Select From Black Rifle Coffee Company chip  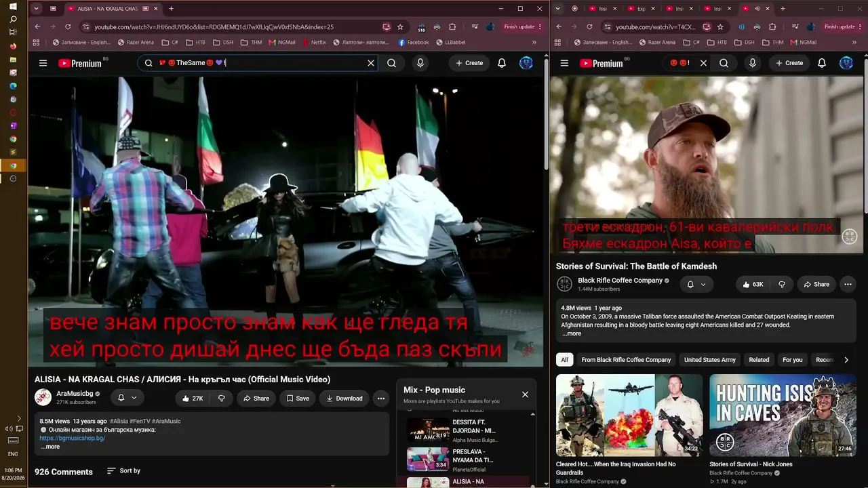(x=626, y=360)
